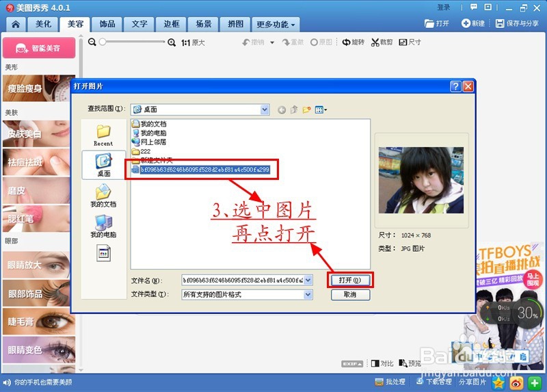This screenshot has width=547, height=392.
Task: Click the 文件名 input field
Action: (x=243, y=280)
